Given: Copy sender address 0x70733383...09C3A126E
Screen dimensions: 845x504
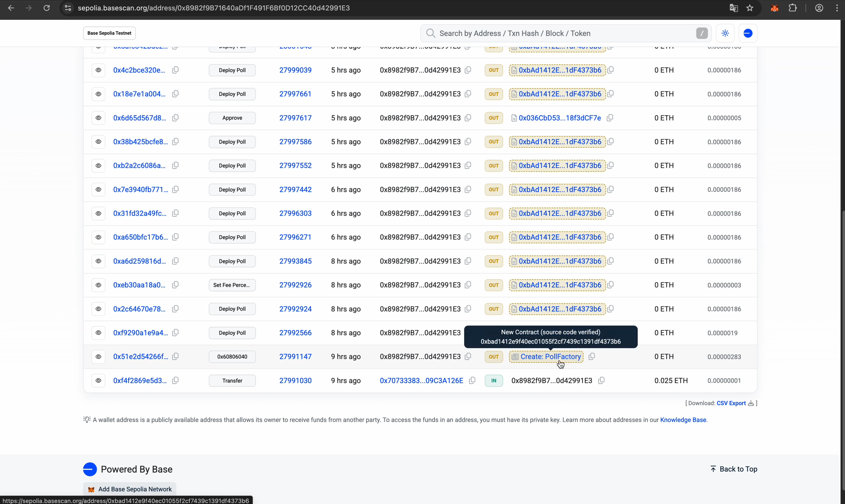Looking at the screenshot, I should [472, 381].
